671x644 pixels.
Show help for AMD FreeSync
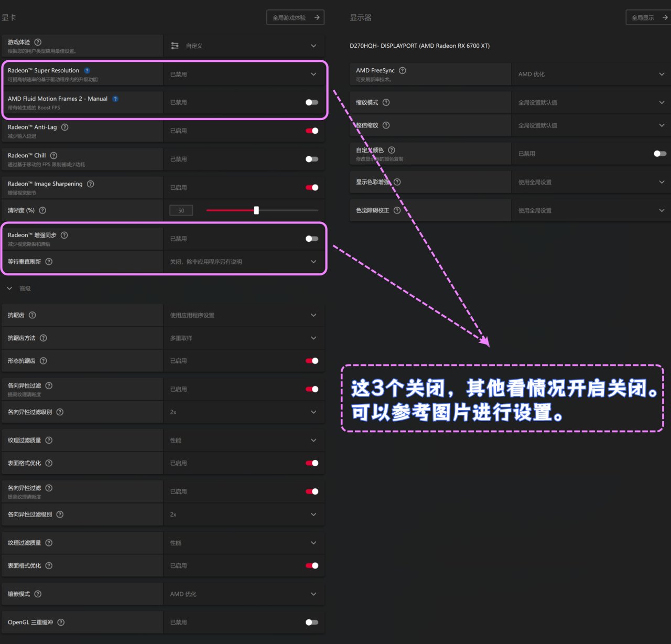[x=403, y=70]
